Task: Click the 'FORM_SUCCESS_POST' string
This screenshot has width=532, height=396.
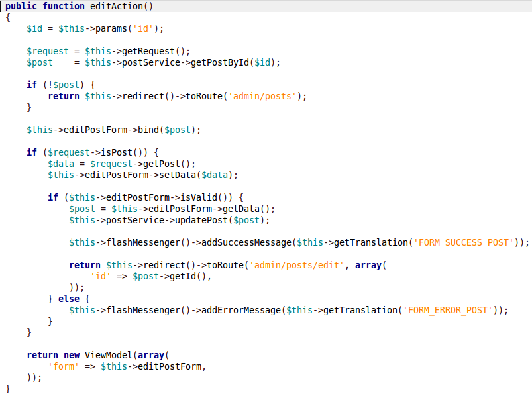Action: click(464, 242)
